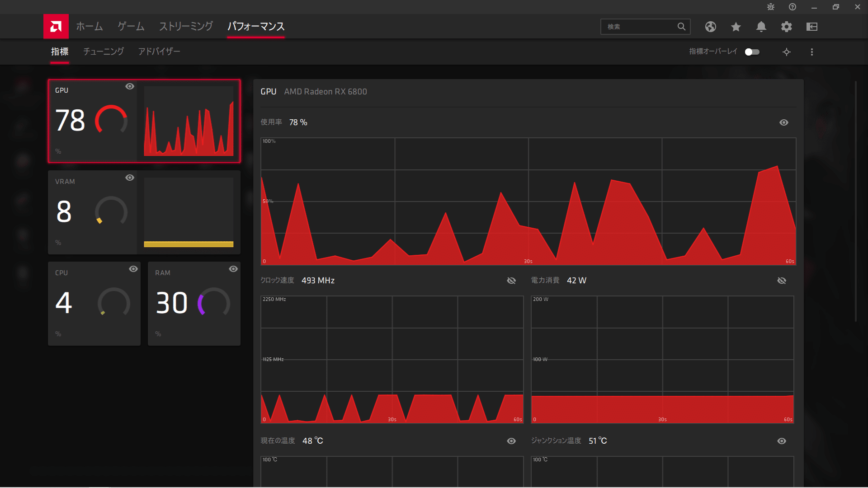
Task: Show the クロック速度 metric in overlay
Action: coord(511,281)
